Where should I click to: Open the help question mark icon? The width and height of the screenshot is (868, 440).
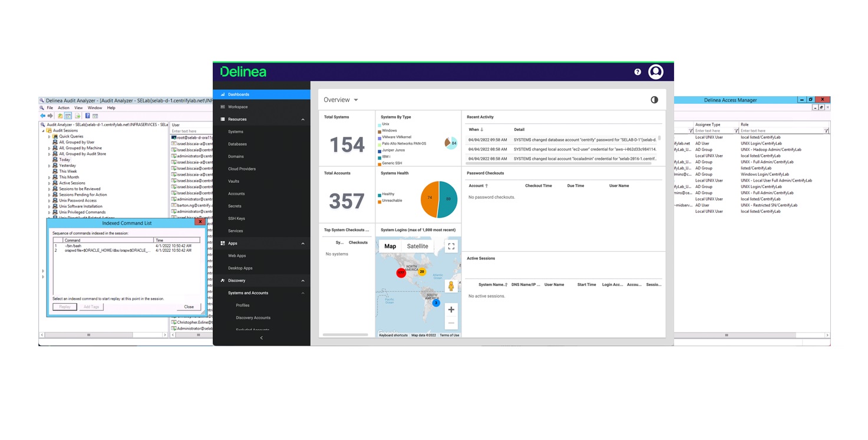(x=638, y=72)
